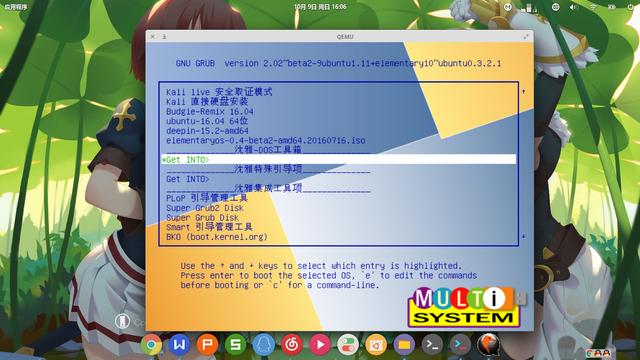Image resolution: width=640 pixels, height=360 pixels.
Task: Open QQ penguin icon in dock
Action: (x=264, y=345)
